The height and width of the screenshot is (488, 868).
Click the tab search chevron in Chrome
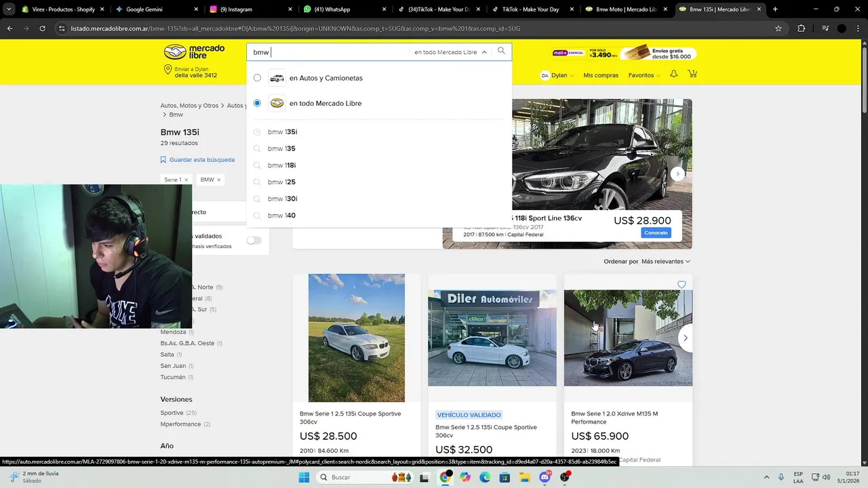click(8, 9)
